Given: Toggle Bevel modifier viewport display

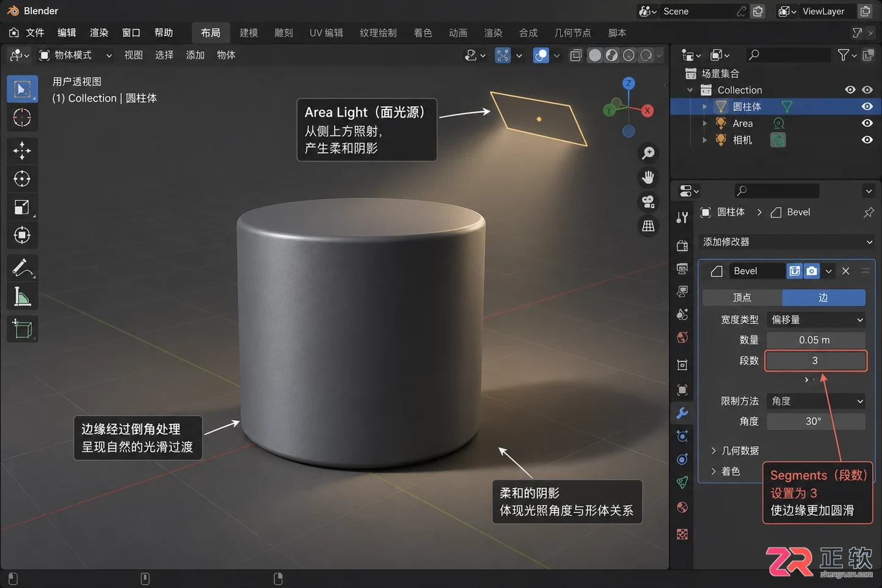Looking at the screenshot, I should [794, 271].
